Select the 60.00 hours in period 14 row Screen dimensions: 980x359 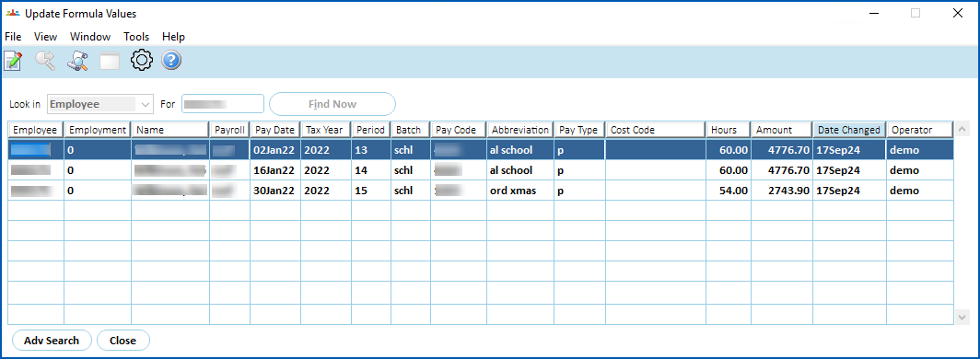pyautogui.click(x=729, y=169)
